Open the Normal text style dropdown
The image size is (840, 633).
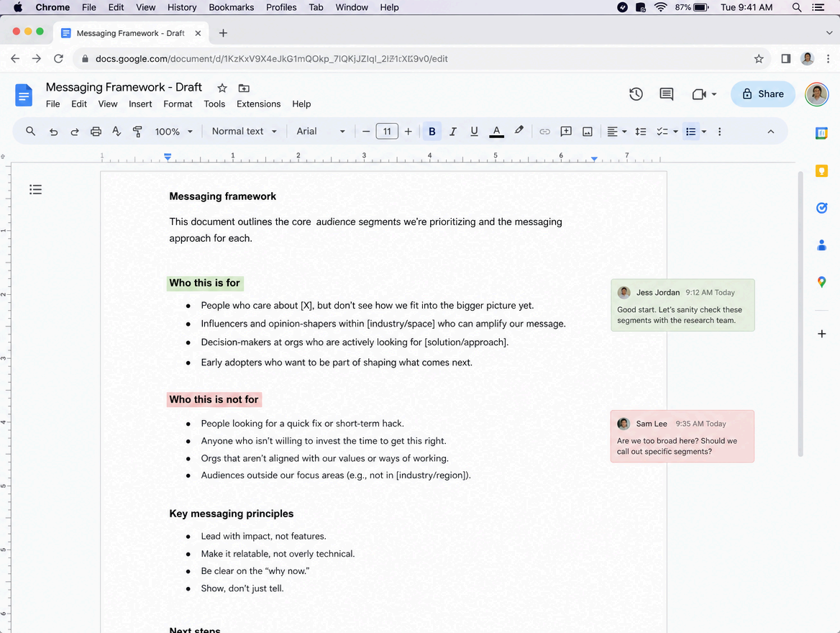click(245, 132)
